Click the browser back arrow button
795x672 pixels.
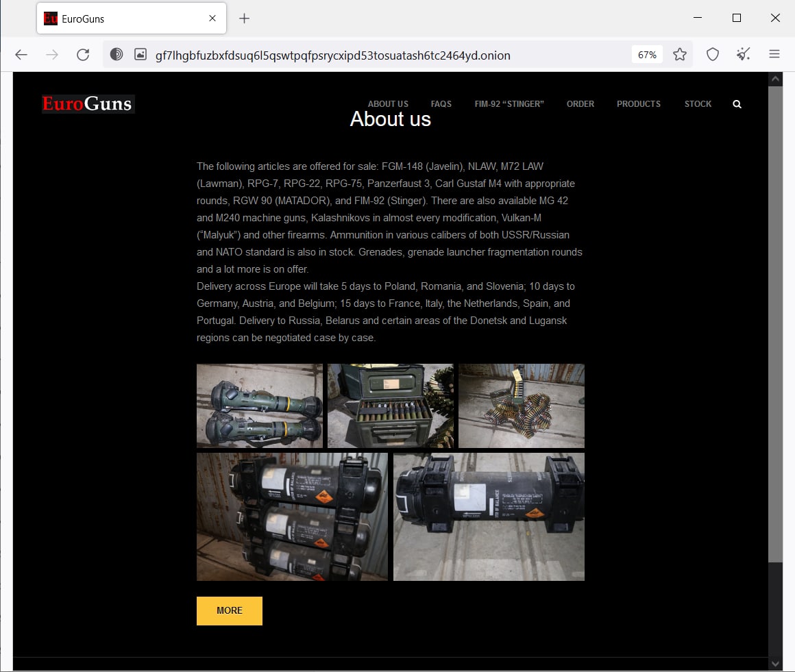(x=21, y=55)
